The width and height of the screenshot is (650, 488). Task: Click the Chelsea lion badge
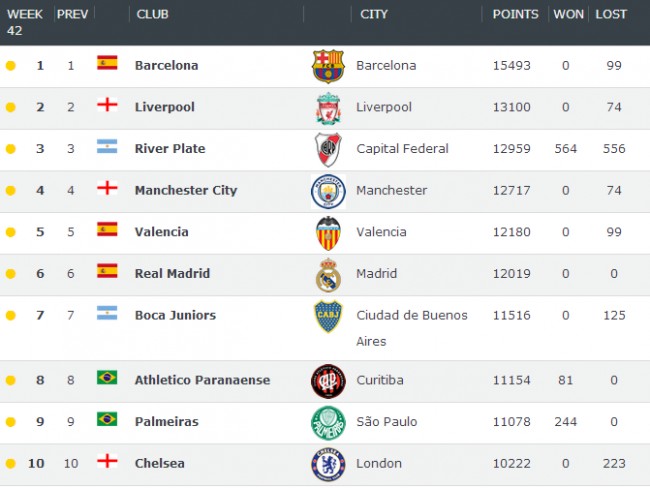(328, 464)
